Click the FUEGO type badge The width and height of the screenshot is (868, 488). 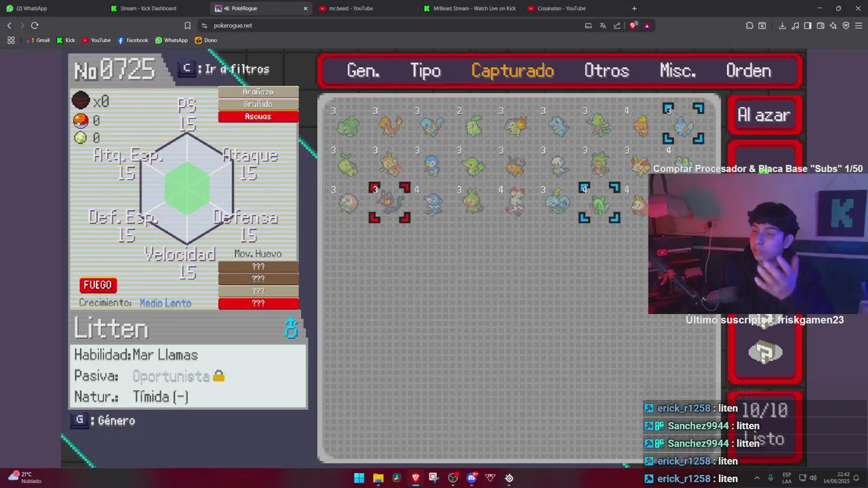pyautogui.click(x=98, y=285)
